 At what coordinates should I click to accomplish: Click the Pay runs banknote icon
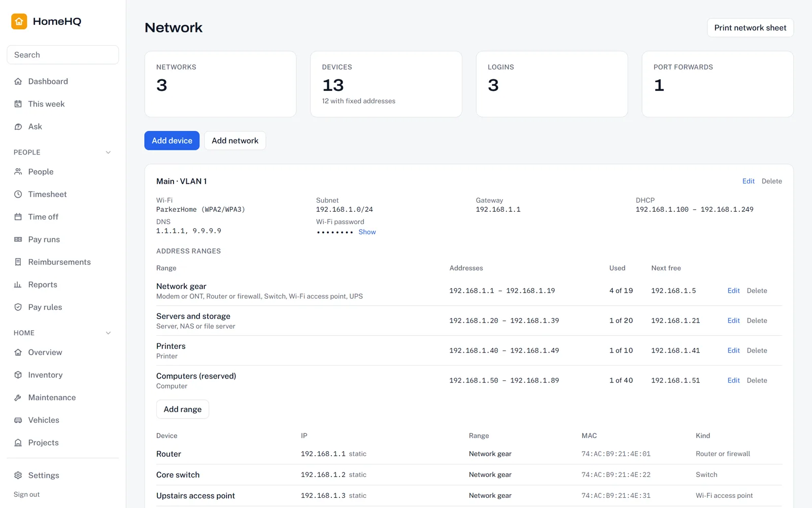(x=18, y=239)
